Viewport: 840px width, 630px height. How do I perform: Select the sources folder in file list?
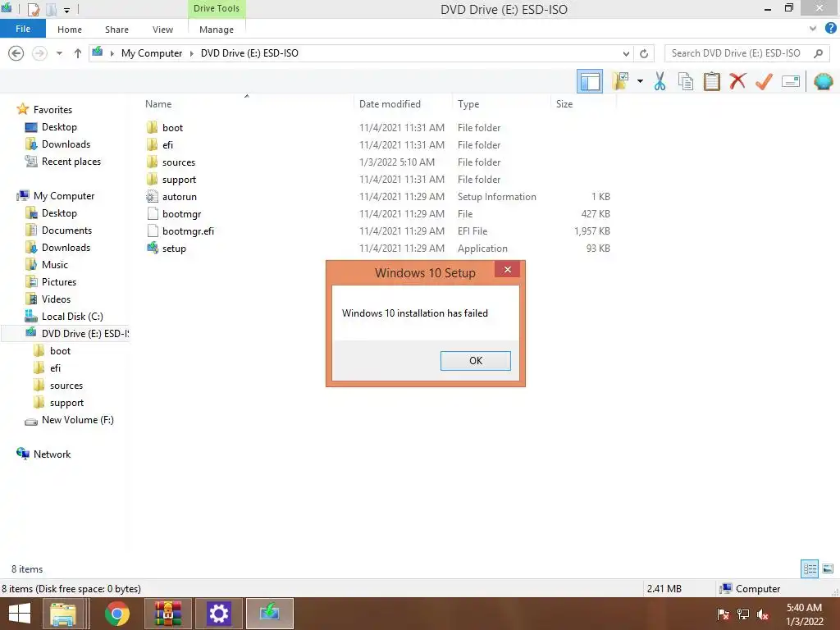coord(178,162)
